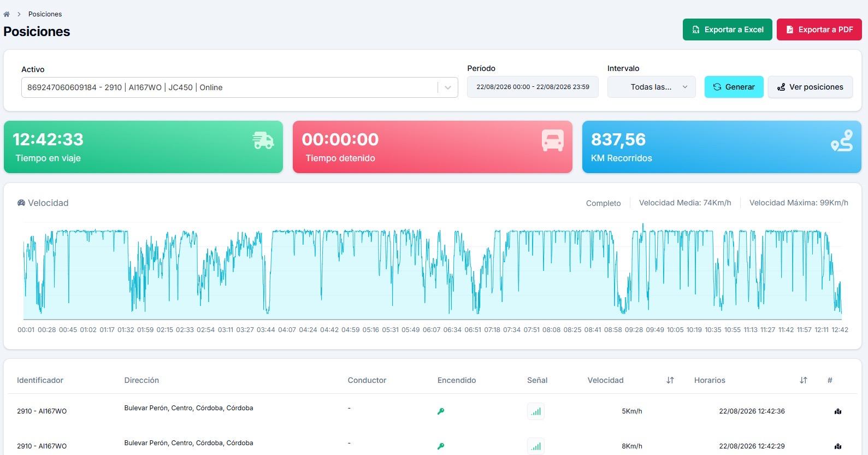Screen dimensions: 868x455
Task: Click the Ver posiciones button
Action: (x=810, y=87)
